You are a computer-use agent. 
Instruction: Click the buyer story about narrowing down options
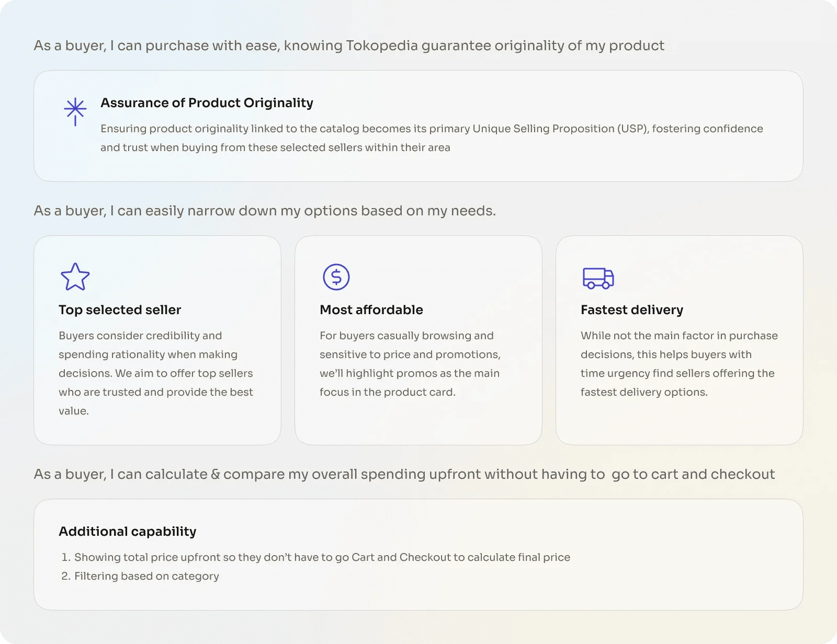point(265,211)
